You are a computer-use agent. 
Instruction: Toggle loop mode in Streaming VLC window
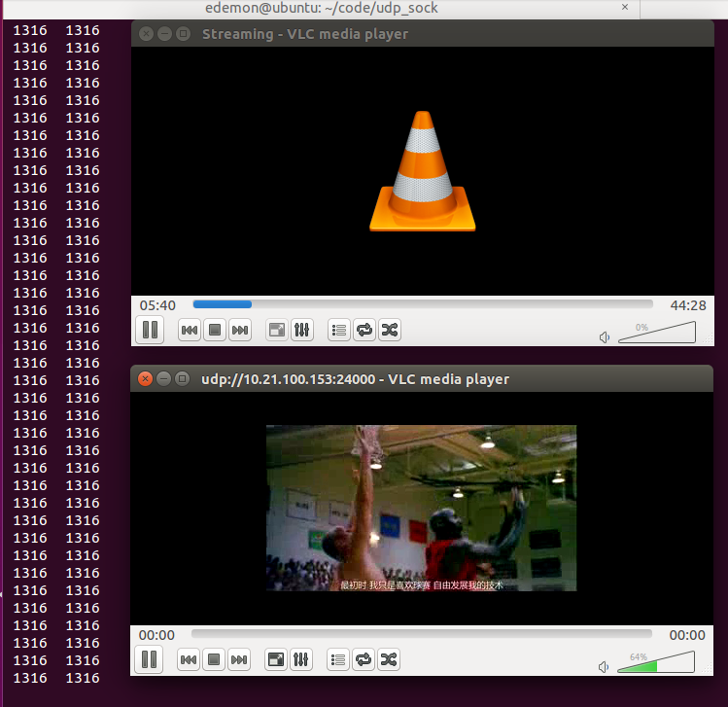click(x=364, y=331)
